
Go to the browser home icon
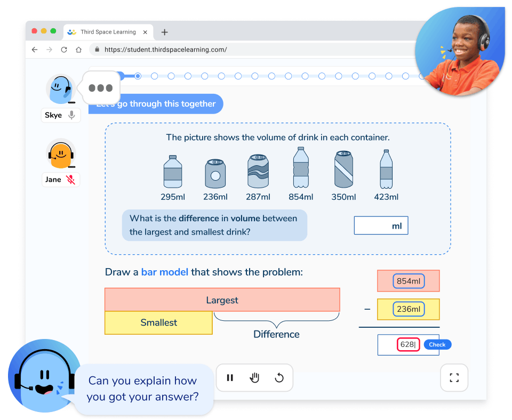78,50
